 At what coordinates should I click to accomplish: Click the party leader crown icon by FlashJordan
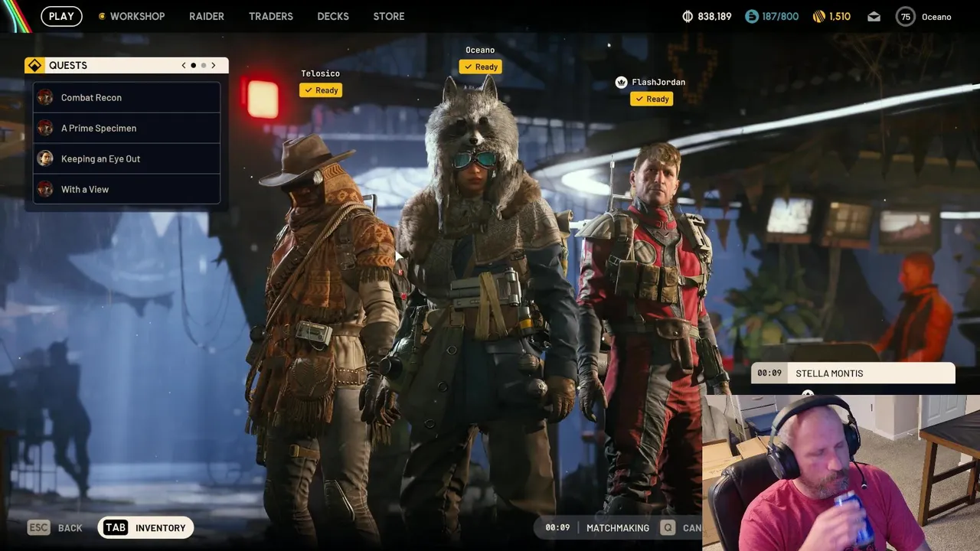pyautogui.click(x=622, y=82)
